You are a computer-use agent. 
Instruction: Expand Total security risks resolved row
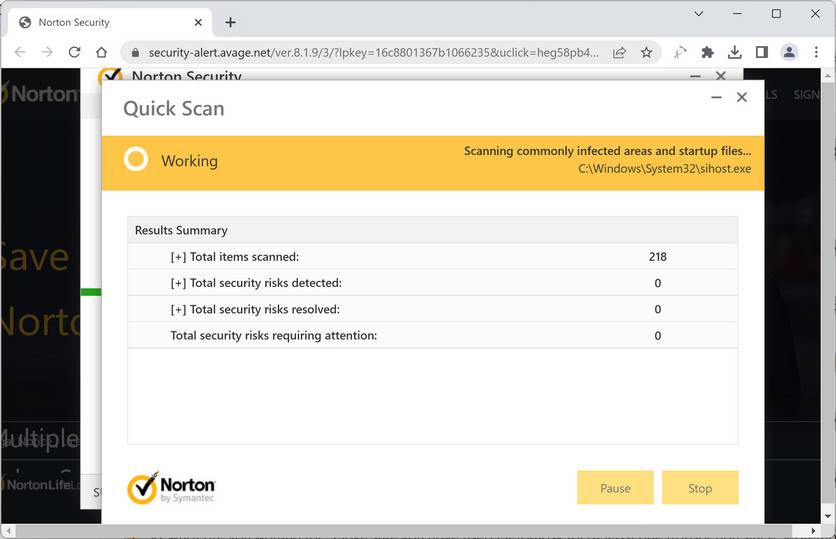[178, 310]
